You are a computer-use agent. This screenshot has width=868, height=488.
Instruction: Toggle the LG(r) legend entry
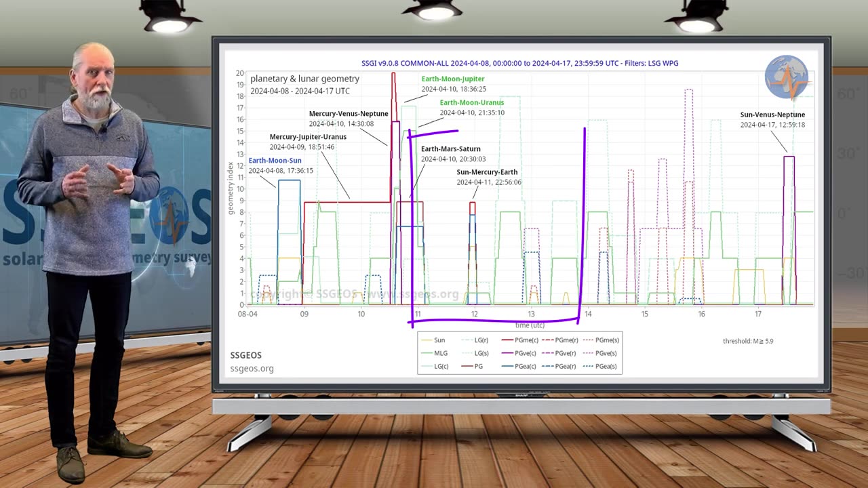point(475,340)
